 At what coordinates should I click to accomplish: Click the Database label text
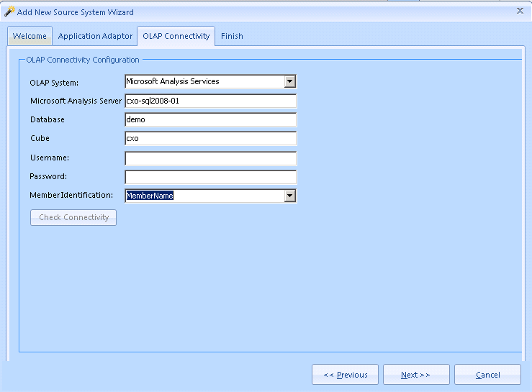point(48,119)
